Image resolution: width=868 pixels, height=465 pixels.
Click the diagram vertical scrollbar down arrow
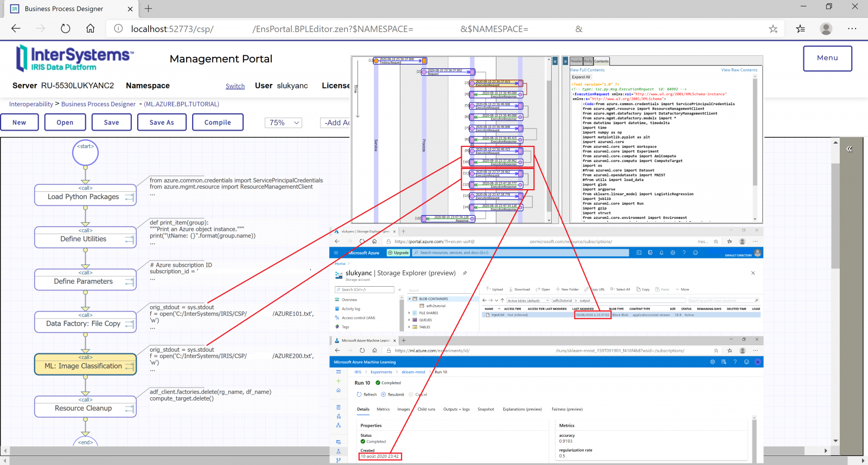pos(835,441)
